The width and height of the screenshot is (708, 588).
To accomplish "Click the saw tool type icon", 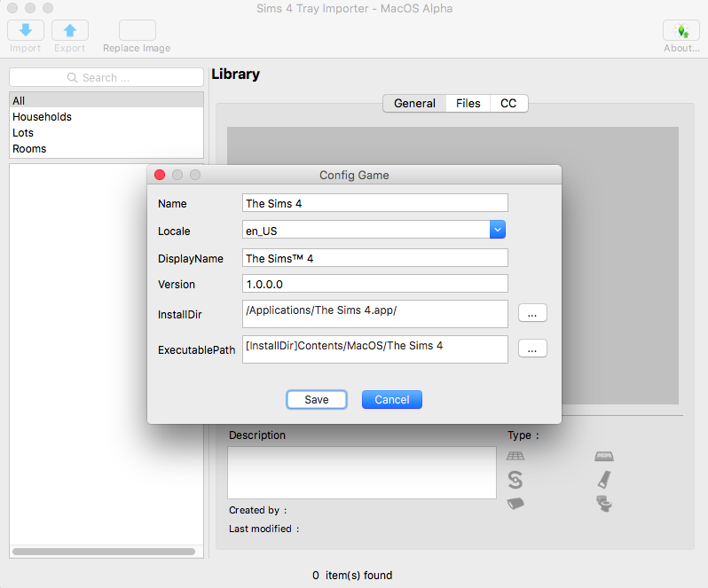I will click(604, 480).
